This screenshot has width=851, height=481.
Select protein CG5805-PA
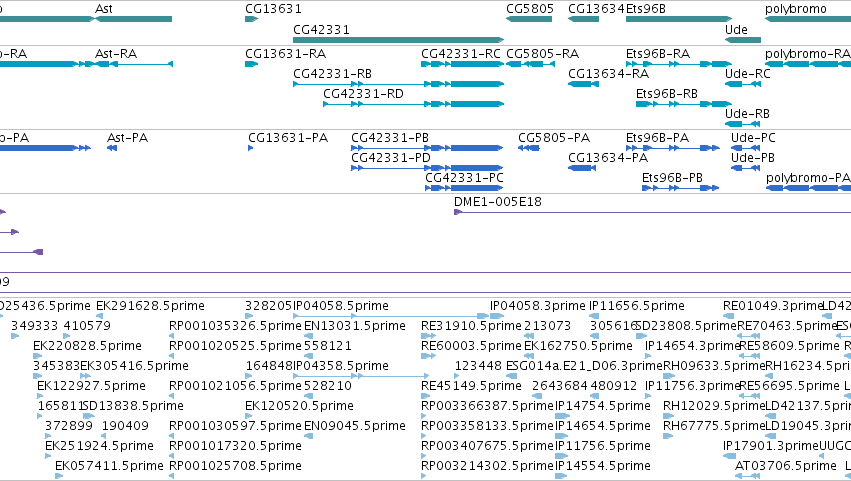tap(554, 138)
